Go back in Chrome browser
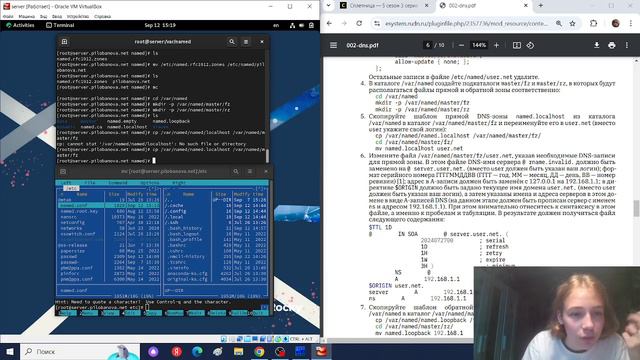640x360 pixels. tap(329, 24)
